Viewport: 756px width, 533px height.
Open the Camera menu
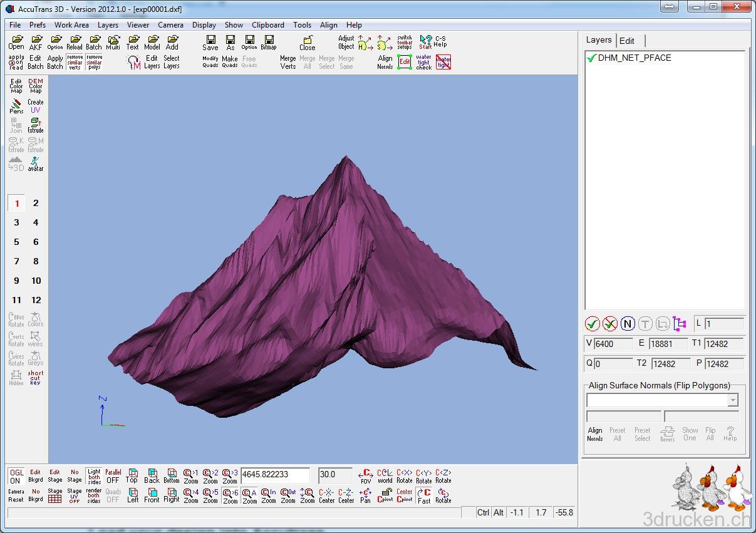(x=170, y=25)
